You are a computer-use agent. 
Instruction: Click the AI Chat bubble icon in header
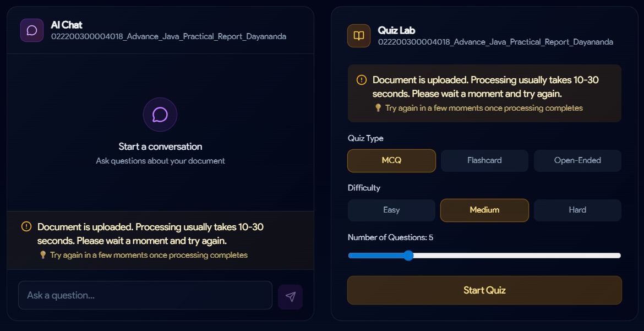tap(32, 30)
